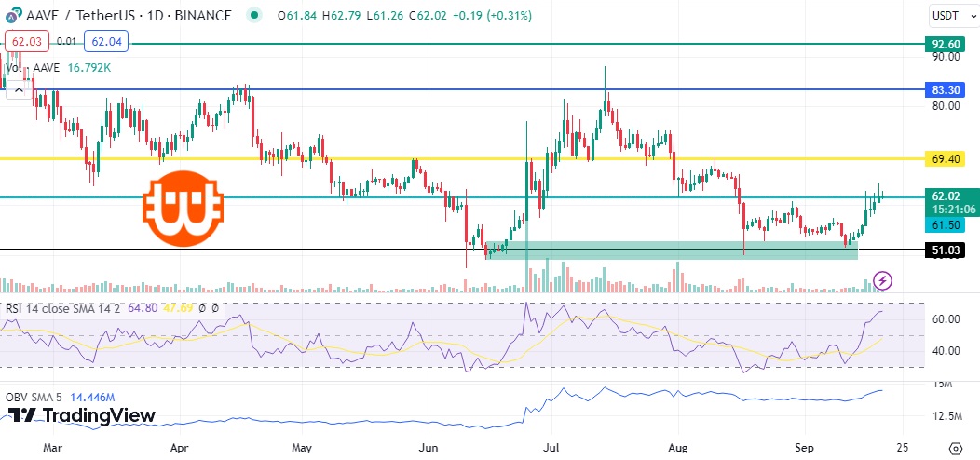Click the purple lightning go-to-realtime icon
The image size is (980, 460).
[882, 280]
